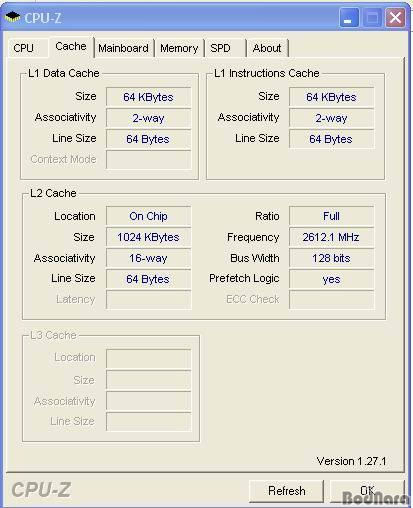Click the empty L3 Cache Location field
This screenshot has width=413, height=508.
tap(148, 359)
